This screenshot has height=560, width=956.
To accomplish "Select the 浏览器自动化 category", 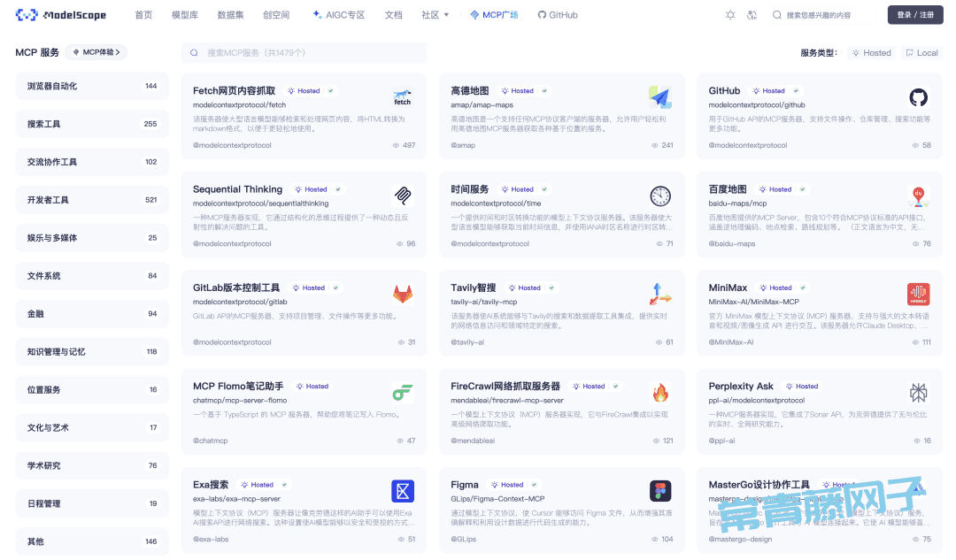I will click(x=92, y=86).
